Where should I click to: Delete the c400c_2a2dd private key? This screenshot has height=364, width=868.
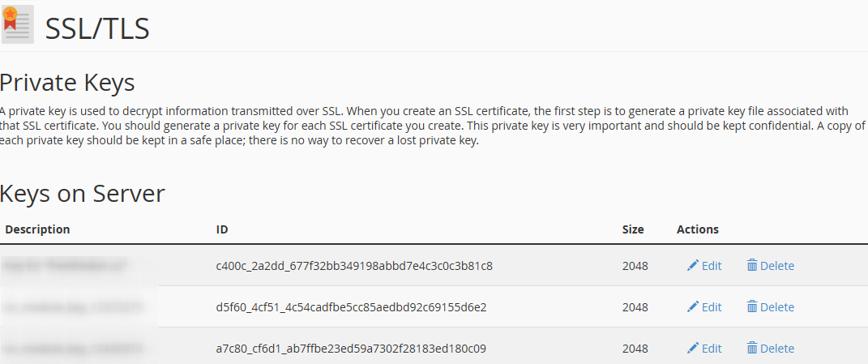pyautogui.click(x=771, y=266)
